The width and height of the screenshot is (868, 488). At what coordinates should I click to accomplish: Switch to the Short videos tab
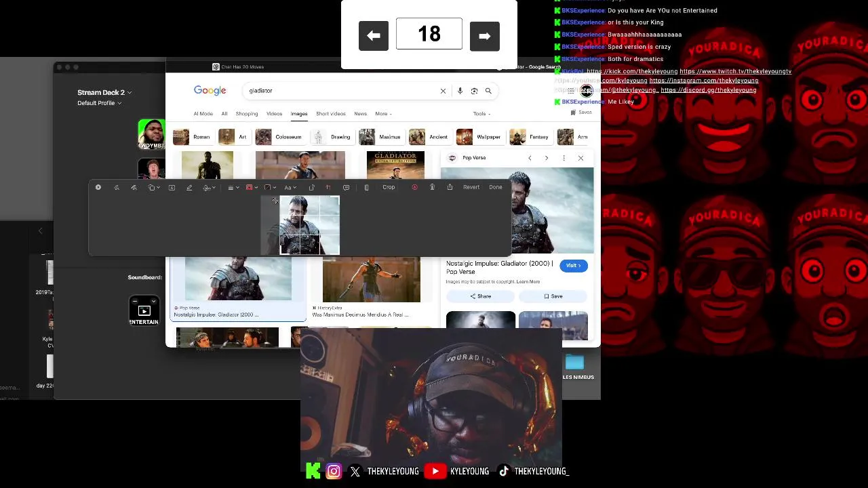coord(330,114)
